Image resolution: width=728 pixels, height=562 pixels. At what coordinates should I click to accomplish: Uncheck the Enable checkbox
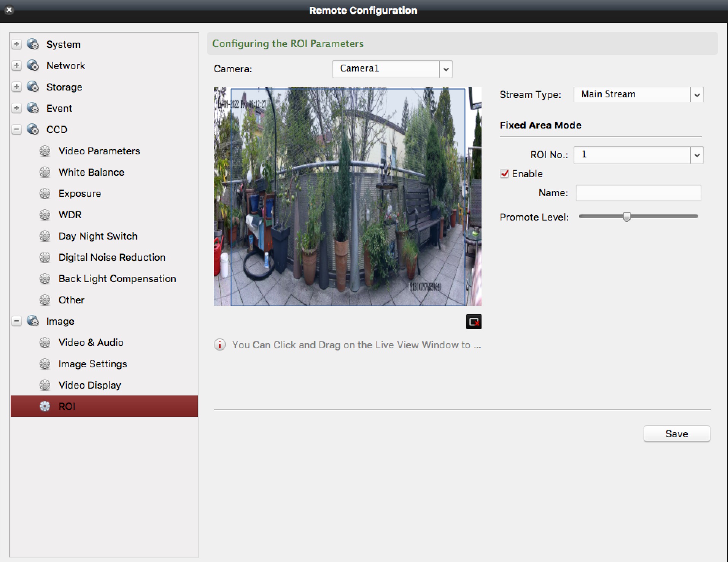click(504, 174)
